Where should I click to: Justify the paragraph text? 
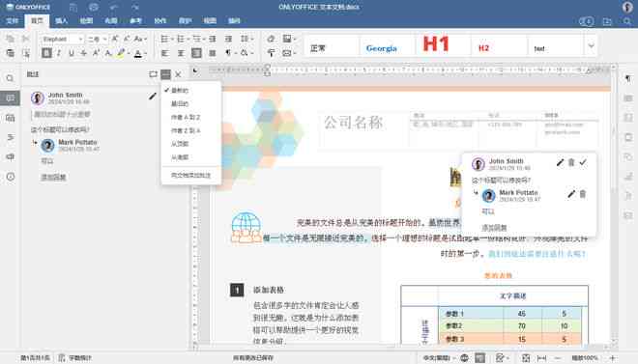[213, 53]
